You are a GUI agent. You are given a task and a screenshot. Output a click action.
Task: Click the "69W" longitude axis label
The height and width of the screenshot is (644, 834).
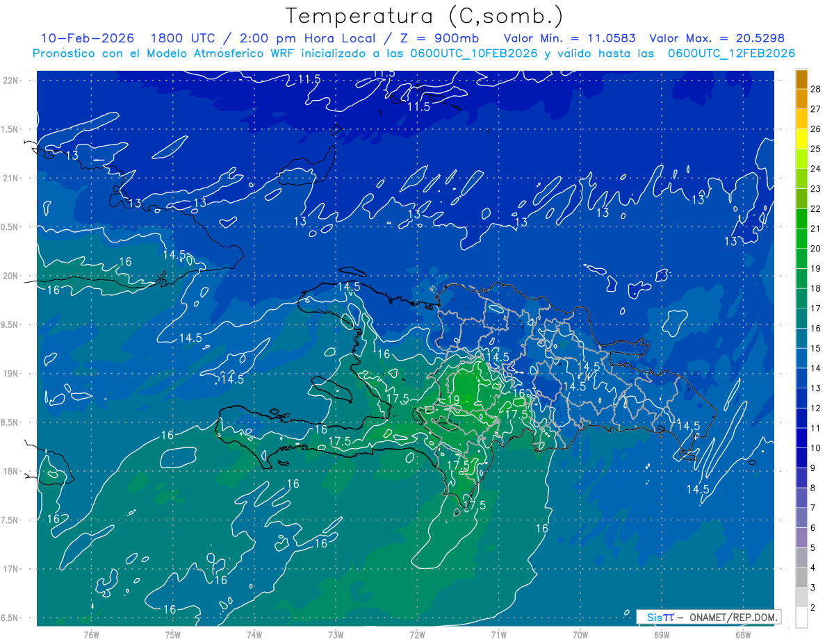click(x=662, y=635)
